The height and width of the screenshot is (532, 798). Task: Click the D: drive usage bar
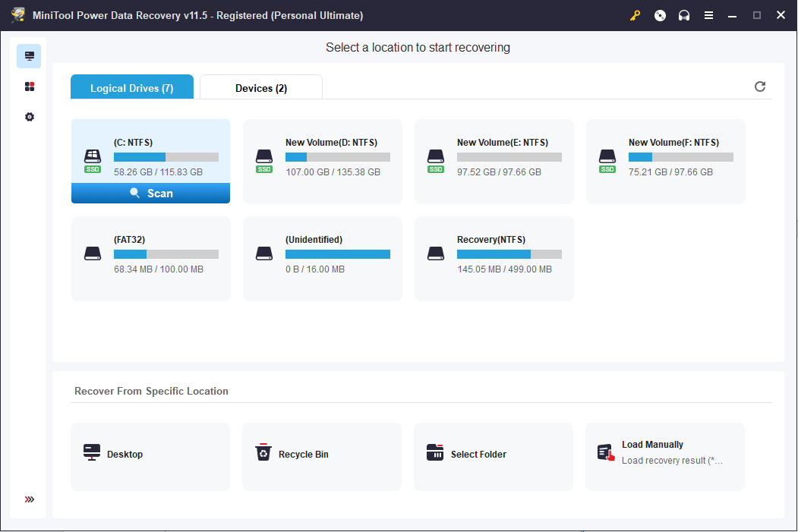click(x=338, y=157)
